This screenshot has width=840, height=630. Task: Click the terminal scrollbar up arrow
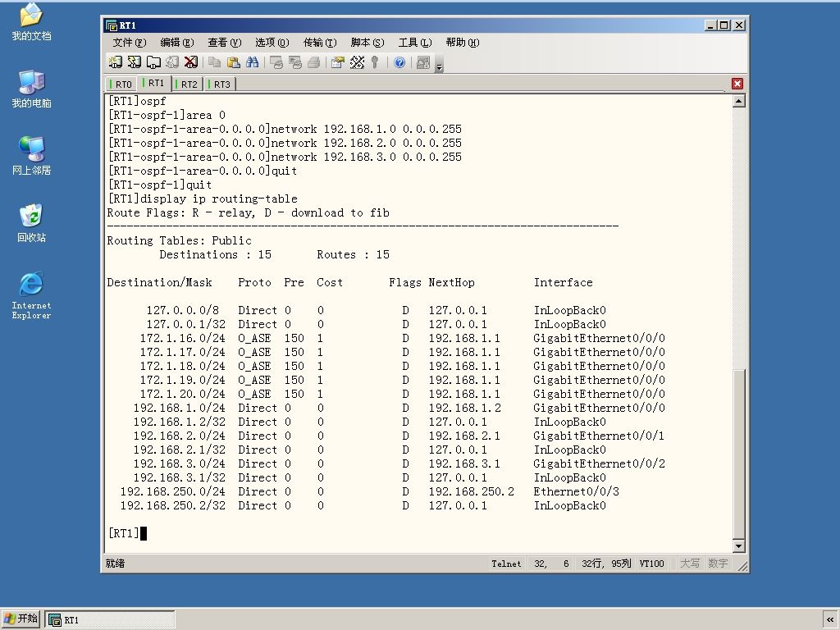pyautogui.click(x=739, y=101)
